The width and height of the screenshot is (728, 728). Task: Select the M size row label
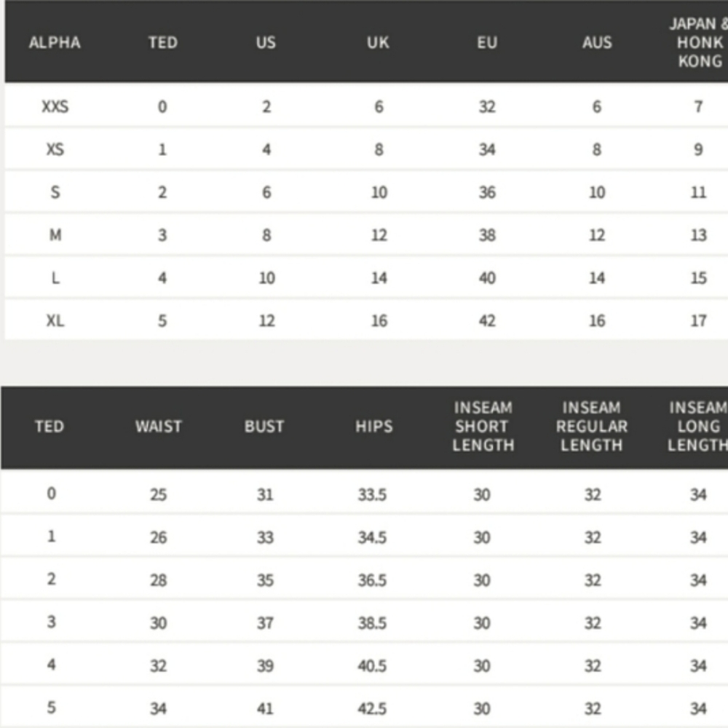tap(55, 235)
